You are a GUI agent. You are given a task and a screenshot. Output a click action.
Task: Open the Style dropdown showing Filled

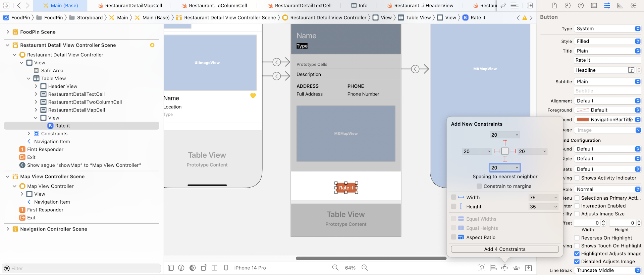click(x=607, y=41)
